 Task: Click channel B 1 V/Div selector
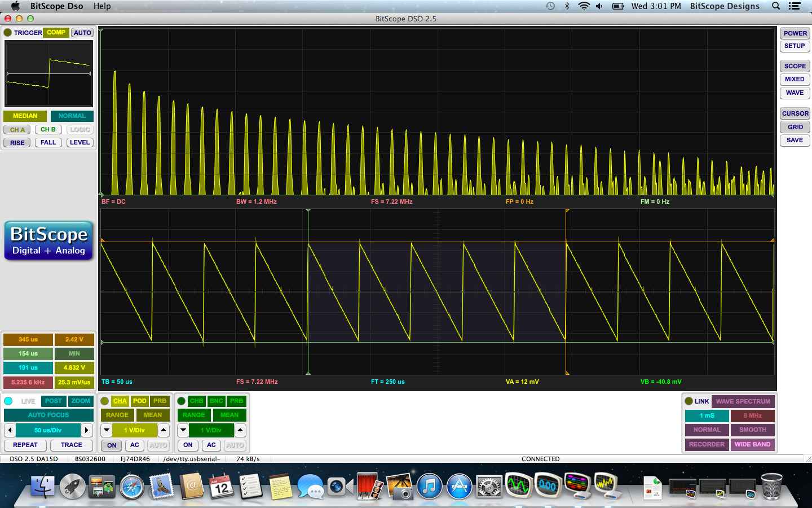coord(211,430)
